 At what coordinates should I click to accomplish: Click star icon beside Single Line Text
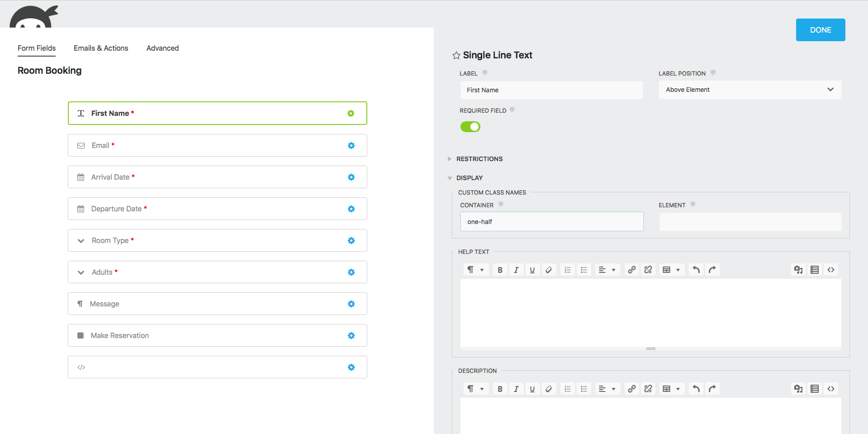[456, 55]
